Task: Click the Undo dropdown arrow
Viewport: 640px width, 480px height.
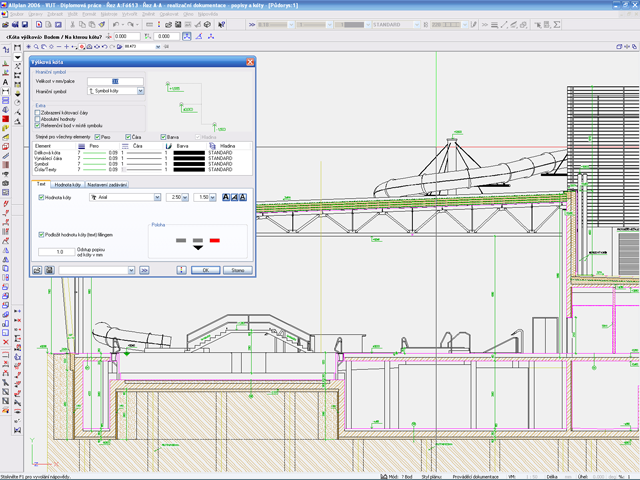Action: pos(122,24)
